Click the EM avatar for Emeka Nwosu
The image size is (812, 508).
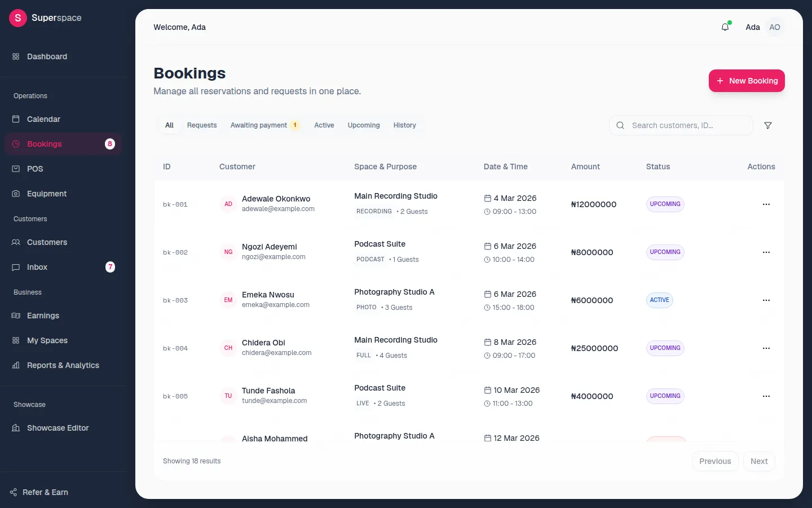tap(228, 300)
